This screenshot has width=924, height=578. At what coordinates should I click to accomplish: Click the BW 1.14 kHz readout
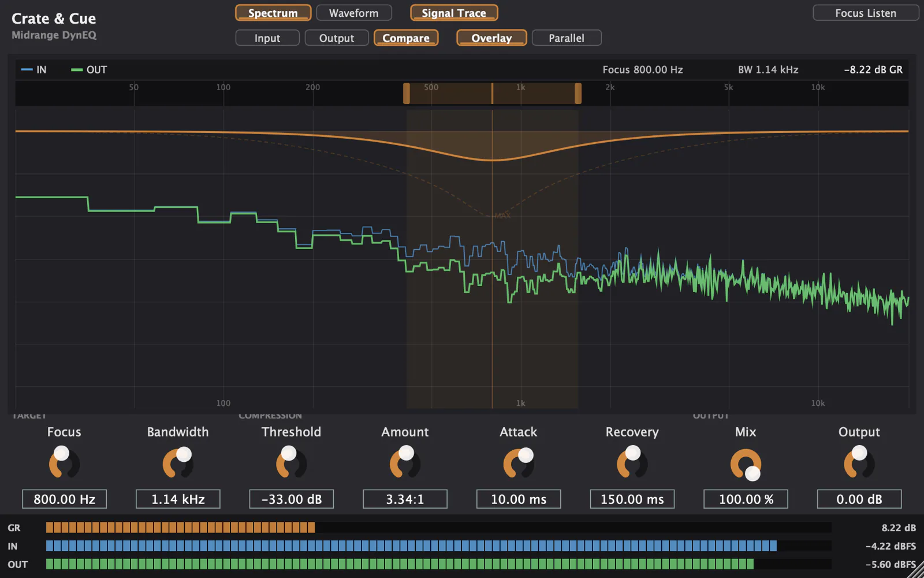(x=768, y=69)
